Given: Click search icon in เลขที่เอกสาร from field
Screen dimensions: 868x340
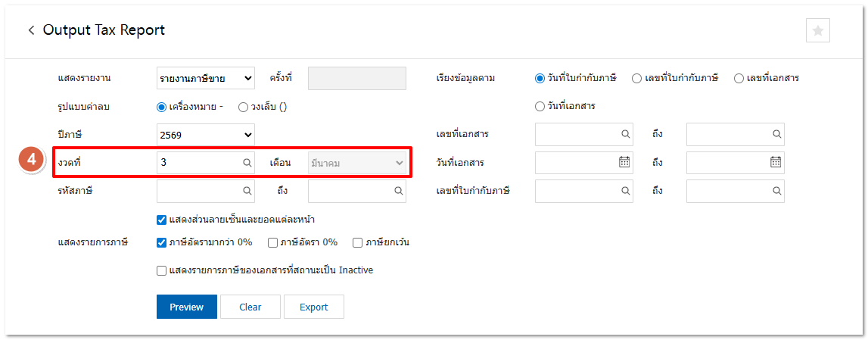Looking at the screenshot, I should 625,134.
